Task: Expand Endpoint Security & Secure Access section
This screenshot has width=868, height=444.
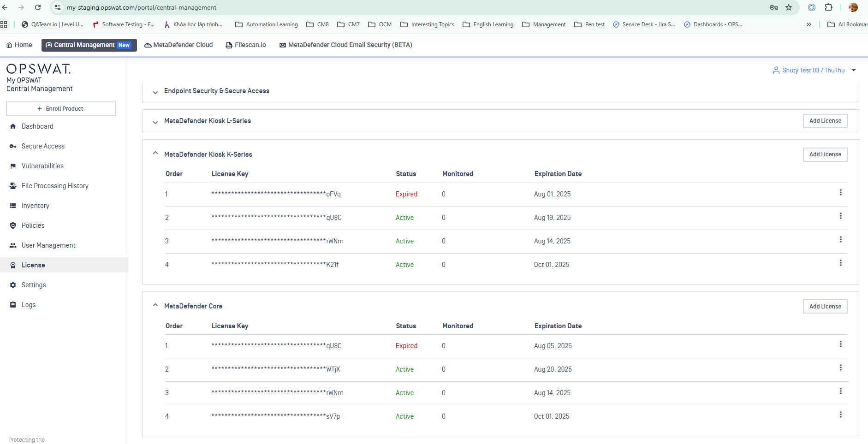Action: tap(155, 92)
